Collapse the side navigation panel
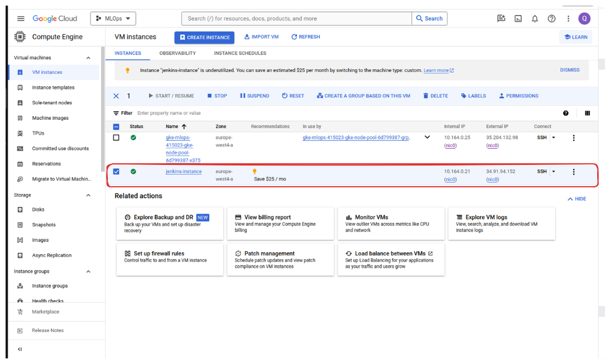Viewport: 610px width, 364px height. coord(20,349)
